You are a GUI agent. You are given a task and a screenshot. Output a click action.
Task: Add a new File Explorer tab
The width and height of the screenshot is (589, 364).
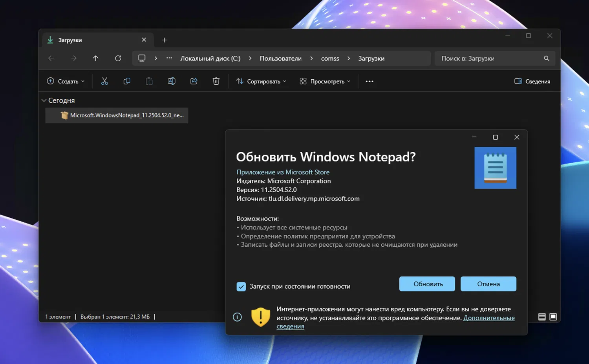pos(165,40)
